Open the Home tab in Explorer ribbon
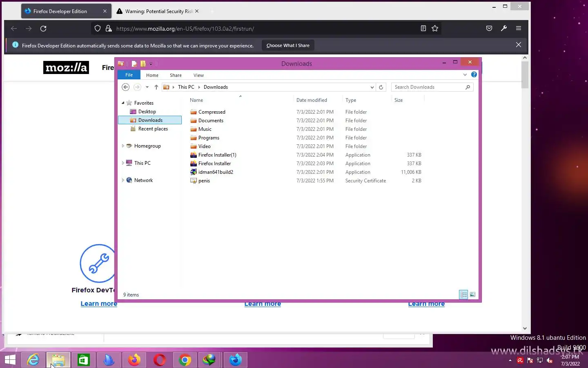Screen dimensions: 588x368 pos(152,75)
